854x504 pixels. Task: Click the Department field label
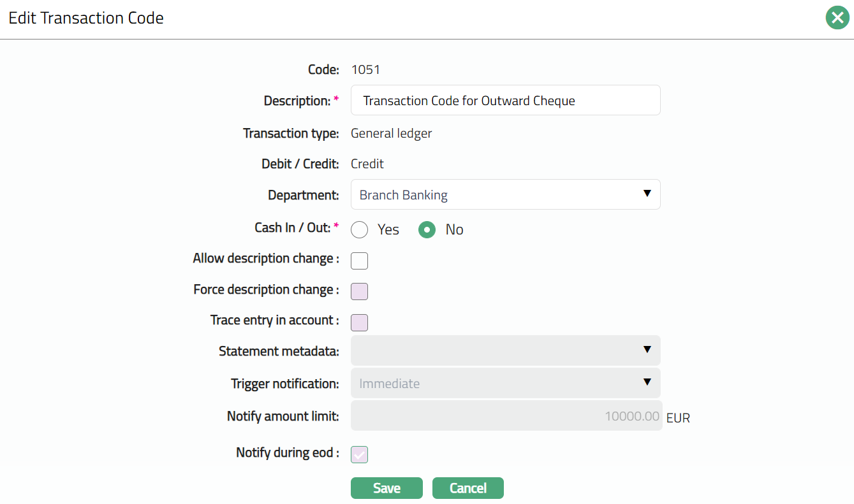(x=303, y=195)
